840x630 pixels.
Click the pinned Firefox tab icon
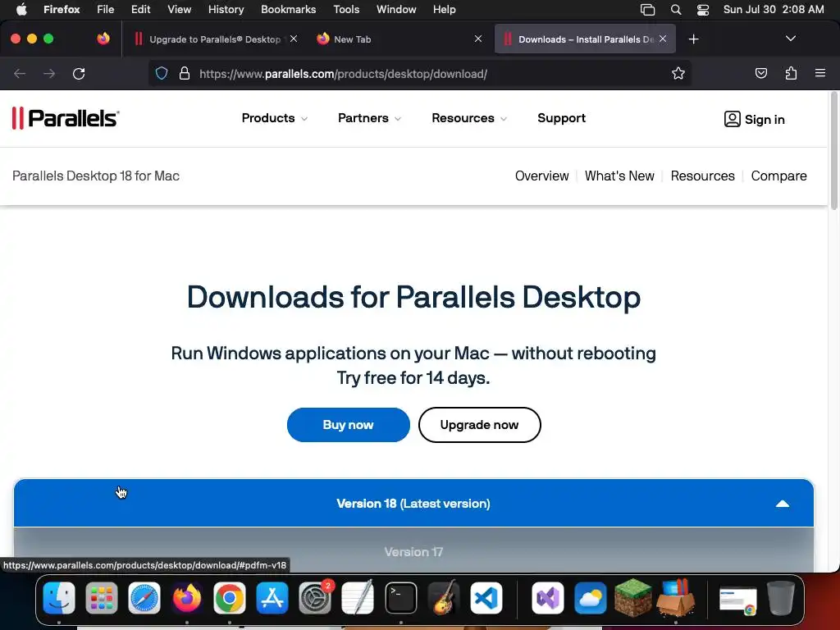103,39
